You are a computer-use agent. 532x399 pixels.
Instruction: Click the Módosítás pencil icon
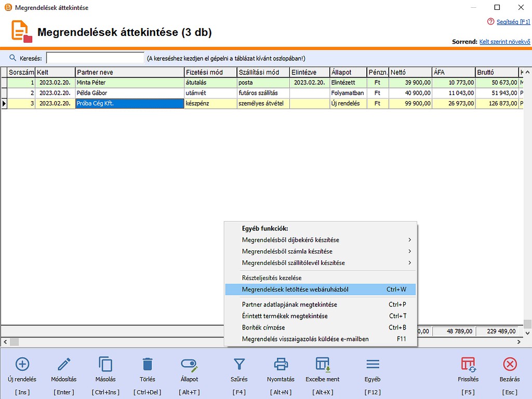(64, 364)
